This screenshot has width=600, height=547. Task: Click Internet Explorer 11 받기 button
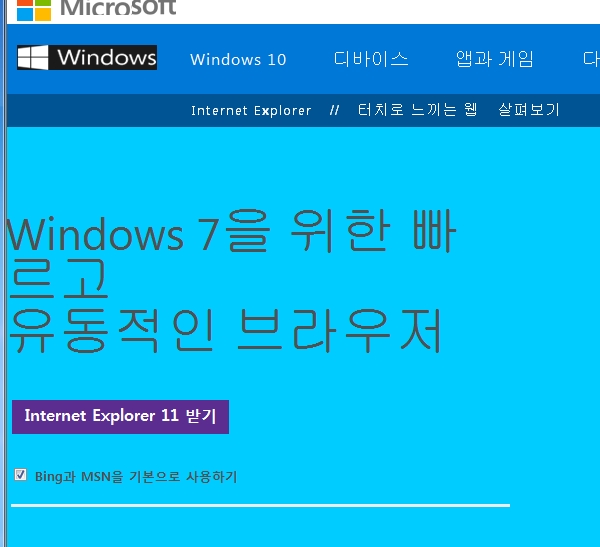pyautogui.click(x=121, y=417)
